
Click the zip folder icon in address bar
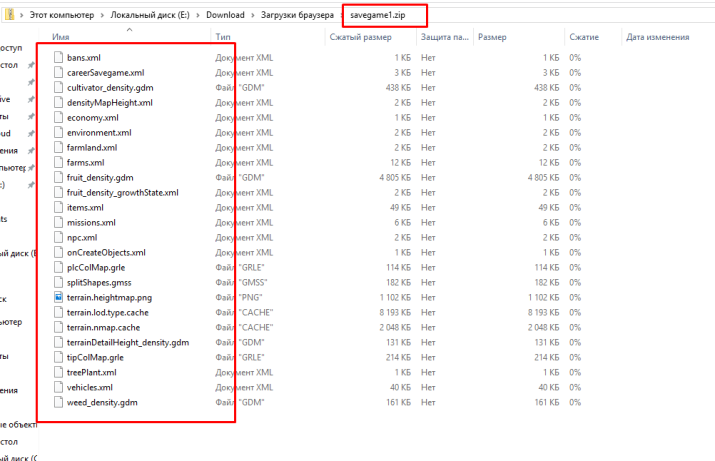point(10,15)
